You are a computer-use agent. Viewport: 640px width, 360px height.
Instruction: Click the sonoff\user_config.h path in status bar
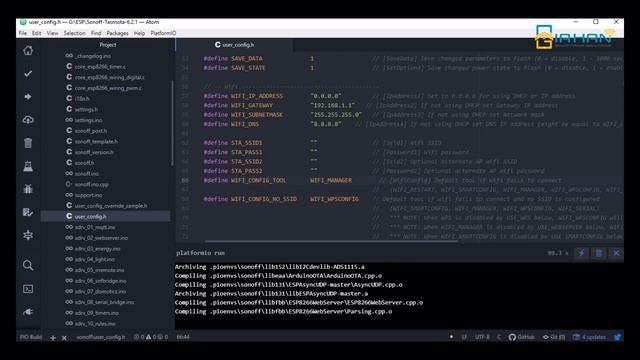point(101,337)
